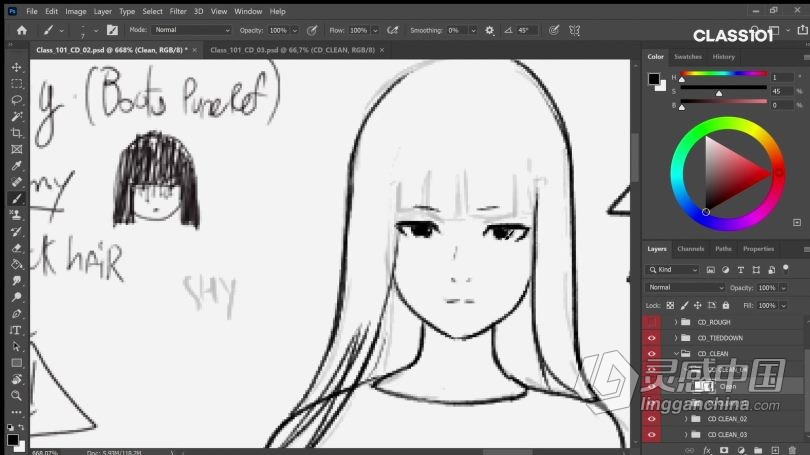Select the Smudge tool
The image size is (810, 455).
pyautogui.click(x=17, y=281)
